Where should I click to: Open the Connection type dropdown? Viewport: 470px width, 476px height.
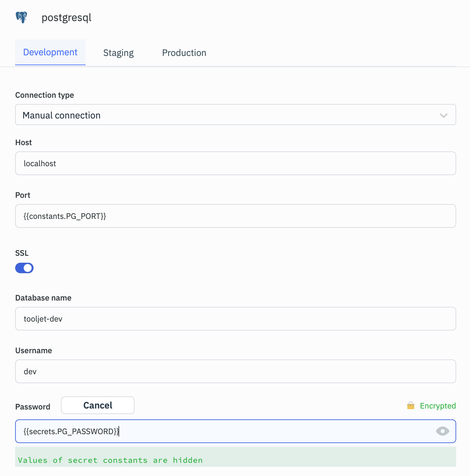click(235, 115)
